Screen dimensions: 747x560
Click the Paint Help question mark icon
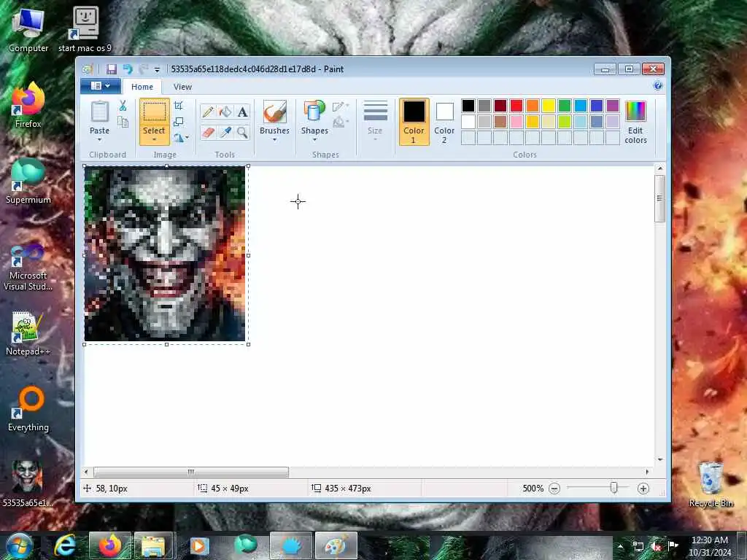(658, 86)
